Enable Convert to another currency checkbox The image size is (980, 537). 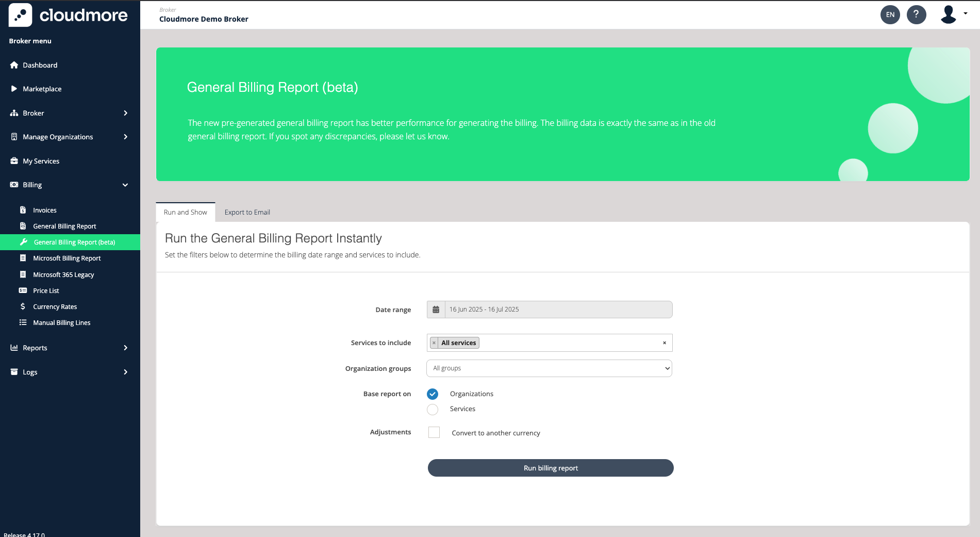[434, 432]
